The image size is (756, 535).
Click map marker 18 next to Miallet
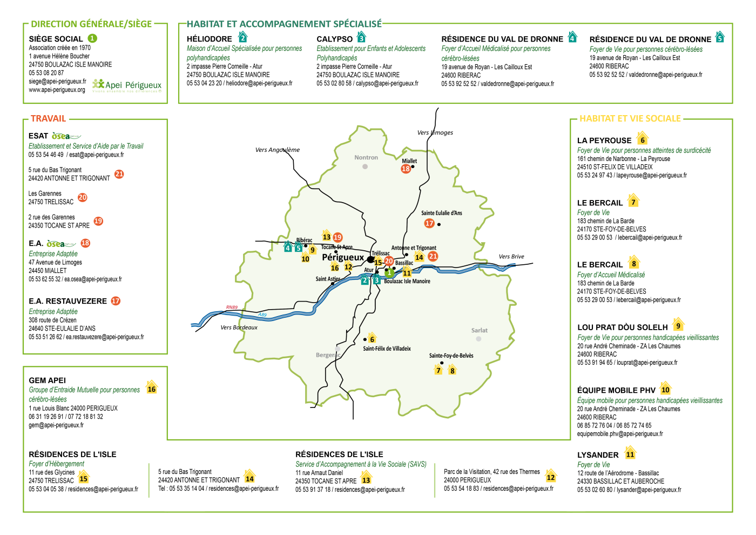(x=406, y=169)
